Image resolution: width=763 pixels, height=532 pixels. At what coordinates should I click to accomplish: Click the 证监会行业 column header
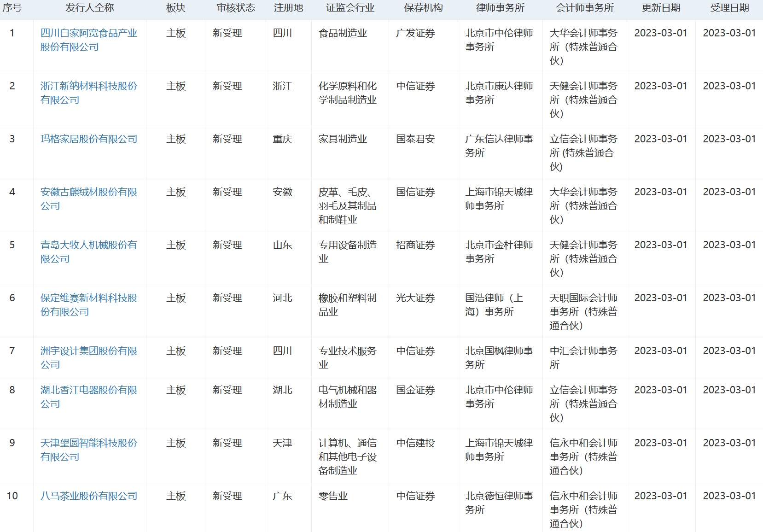350,8
